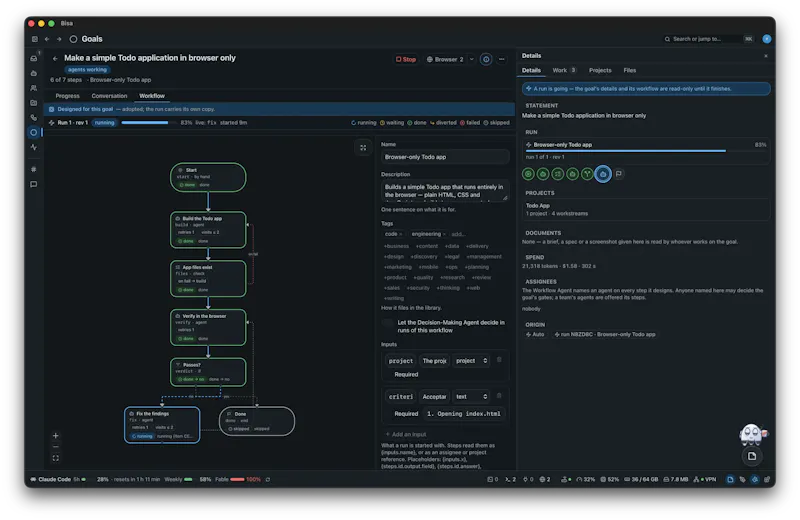
Task: Click the Description text area
Action: click(445, 191)
